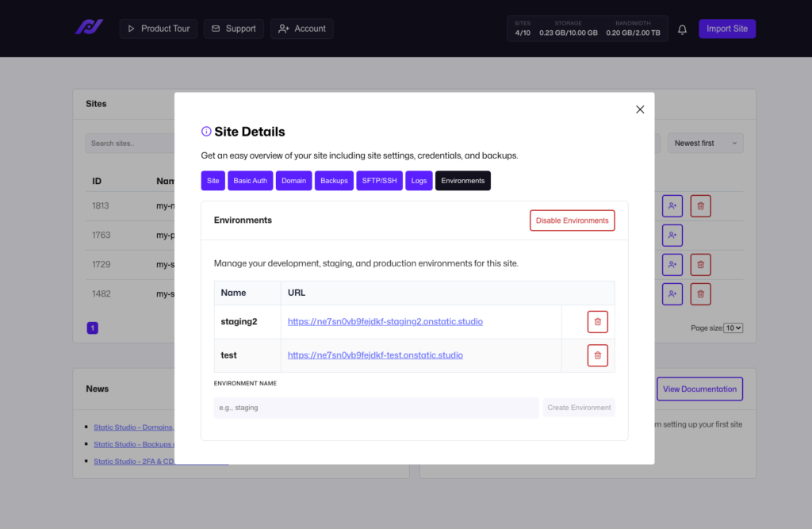Switch to the Backups tab
Screen dimensions: 812x529
pyautogui.click(x=334, y=180)
